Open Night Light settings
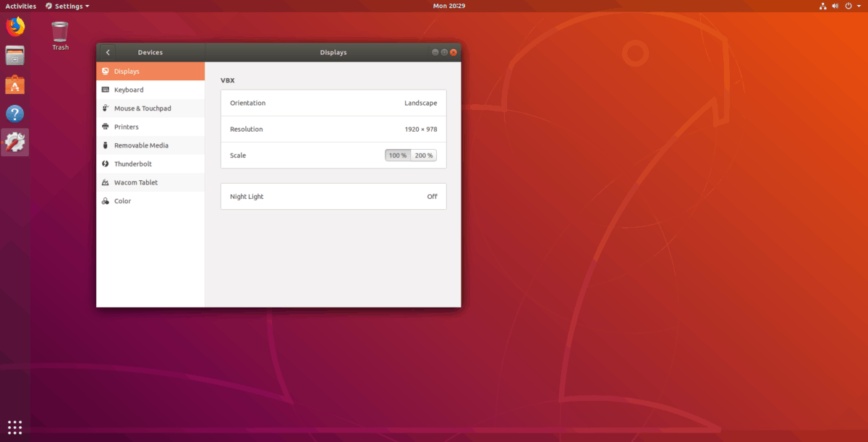 [333, 196]
